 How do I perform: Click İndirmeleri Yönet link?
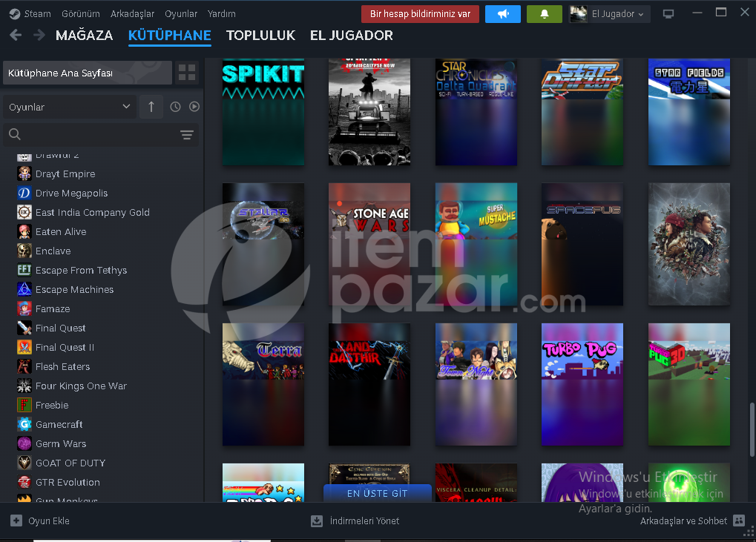tap(364, 520)
